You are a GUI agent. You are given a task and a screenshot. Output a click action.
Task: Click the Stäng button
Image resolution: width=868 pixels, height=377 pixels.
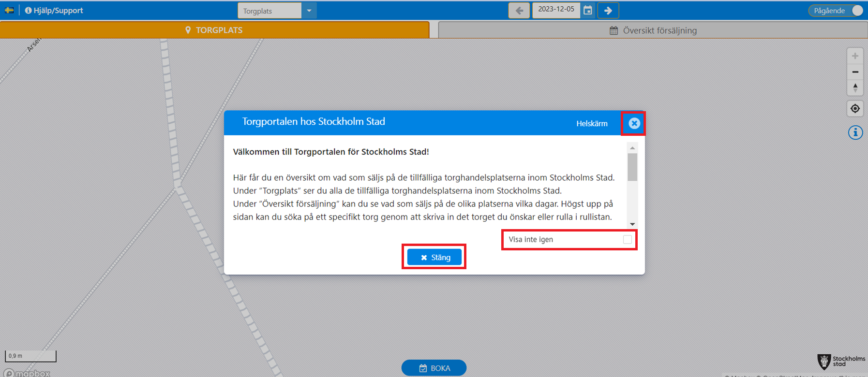point(434,257)
